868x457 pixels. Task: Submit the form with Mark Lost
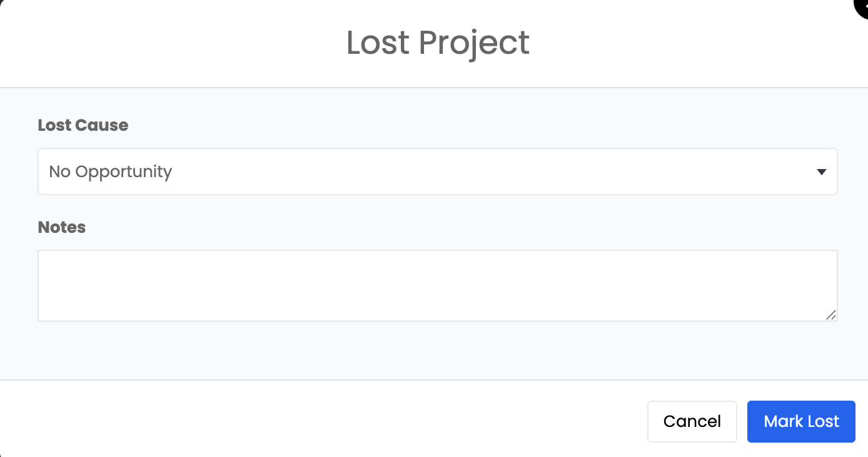[801, 421]
